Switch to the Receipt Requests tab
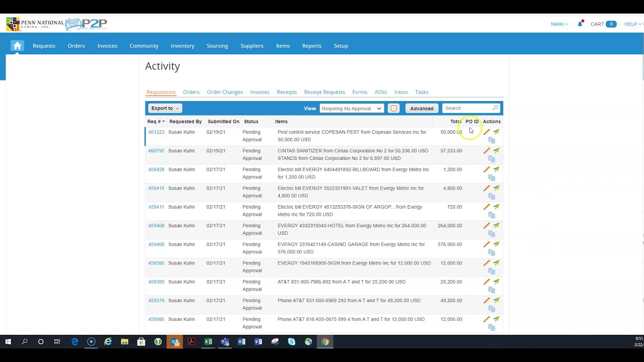Image resolution: width=644 pixels, height=362 pixels. [325, 92]
